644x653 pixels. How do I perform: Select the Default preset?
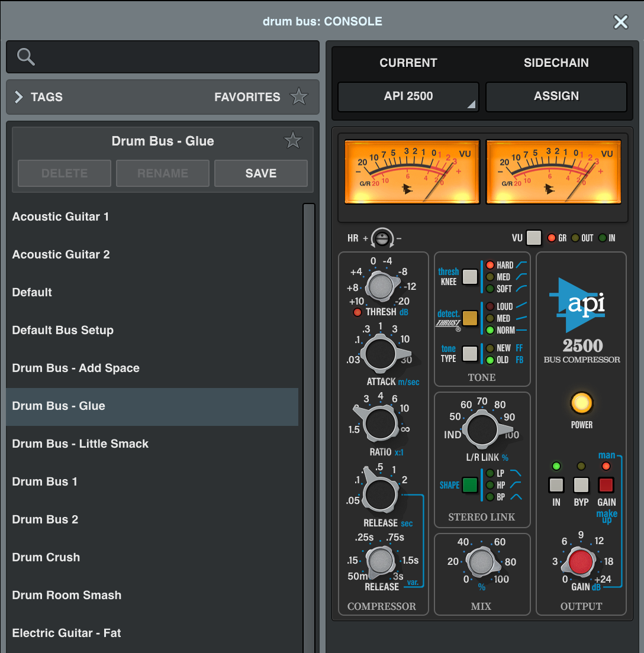pyautogui.click(x=152, y=292)
